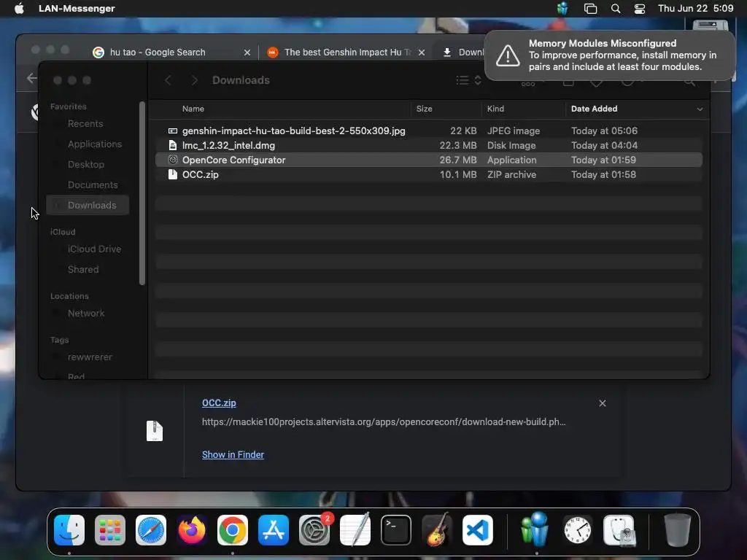Image resolution: width=747 pixels, height=560 pixels.
Task: Click the Finder sidebar scrollbar
Action: (142, 193)
